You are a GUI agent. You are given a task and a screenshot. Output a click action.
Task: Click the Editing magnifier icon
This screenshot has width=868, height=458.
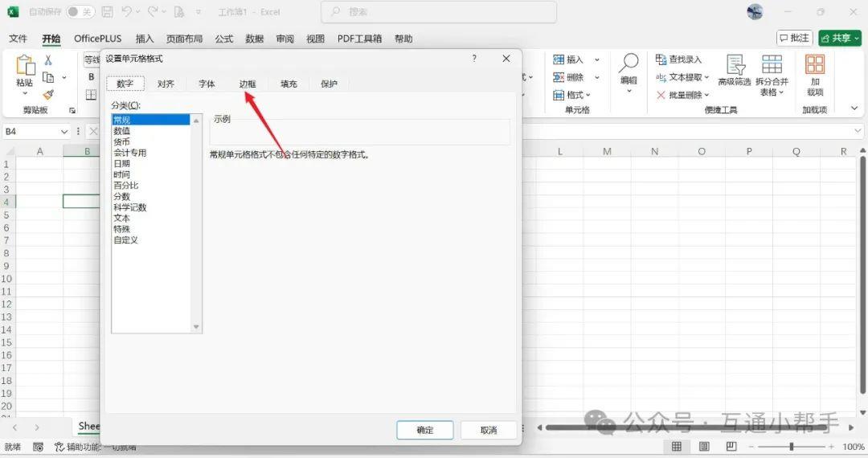[x=628, y=63]
